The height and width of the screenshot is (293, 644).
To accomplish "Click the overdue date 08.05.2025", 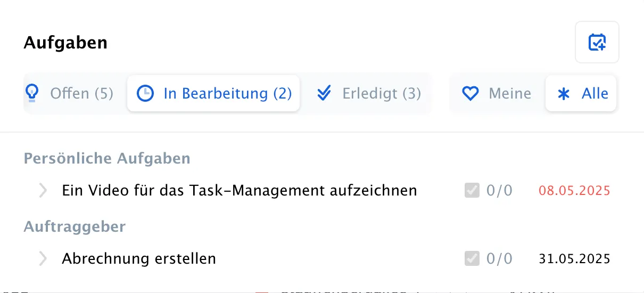I will click(574, 190).
